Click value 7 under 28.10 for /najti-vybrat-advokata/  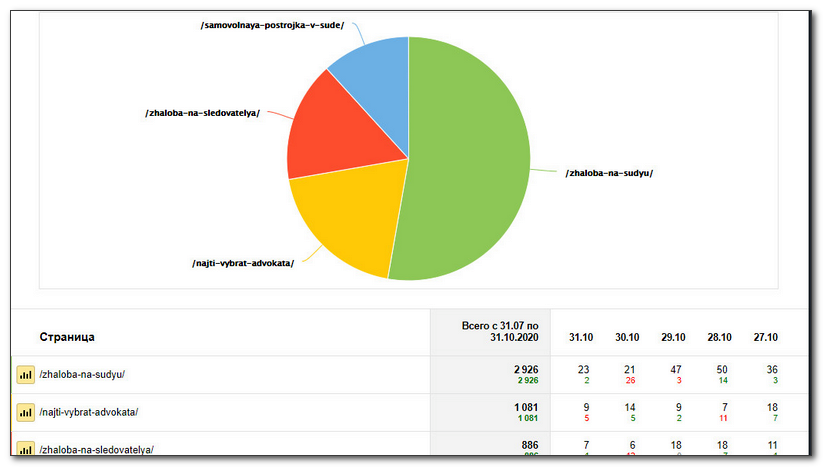[x=725, y=407]
